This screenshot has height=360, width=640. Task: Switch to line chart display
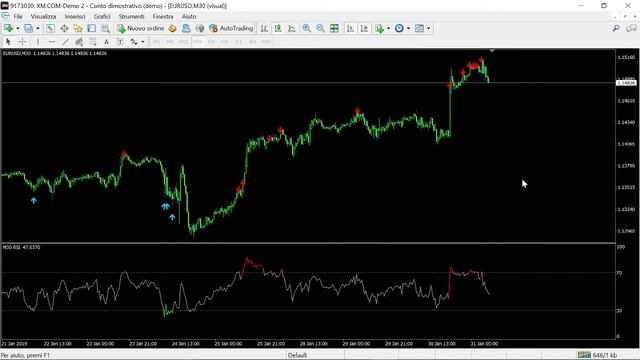pyautogui.click(x=292, y=28)
